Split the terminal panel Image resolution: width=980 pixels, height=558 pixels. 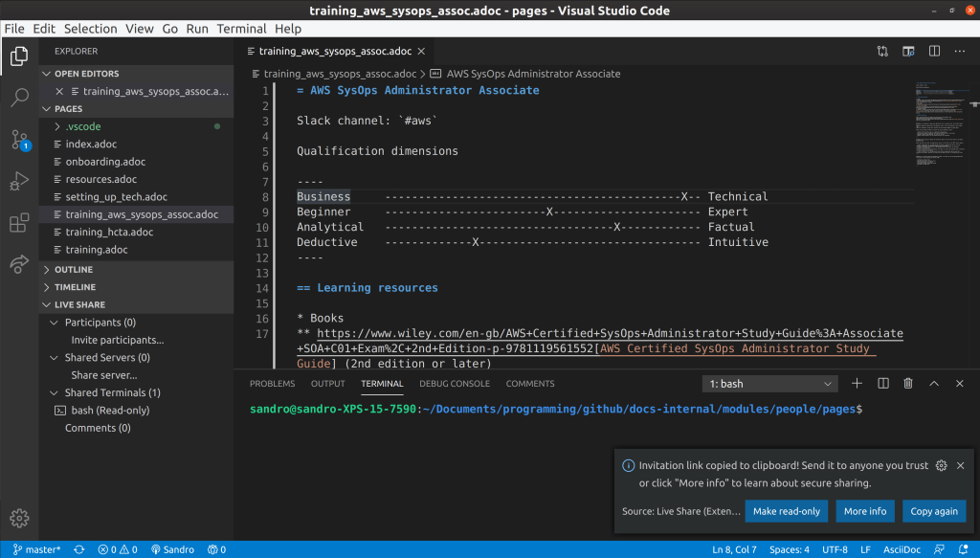click(883, 384)
